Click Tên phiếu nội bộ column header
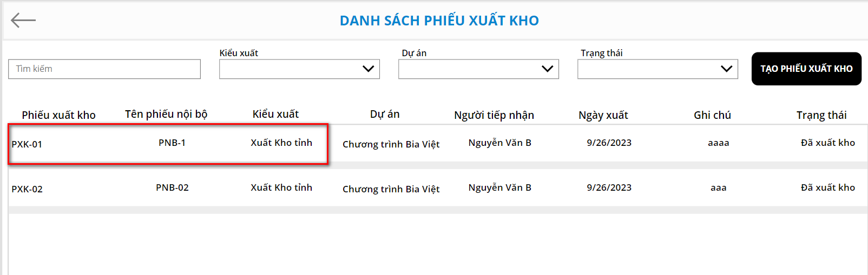 tap(166, 114)
